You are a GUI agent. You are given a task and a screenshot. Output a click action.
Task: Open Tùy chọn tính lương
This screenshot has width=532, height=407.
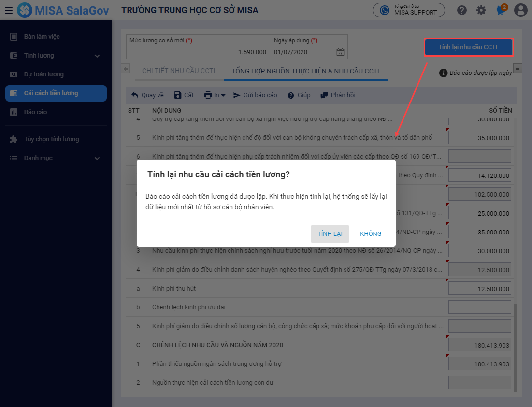[x=56, y=139]
